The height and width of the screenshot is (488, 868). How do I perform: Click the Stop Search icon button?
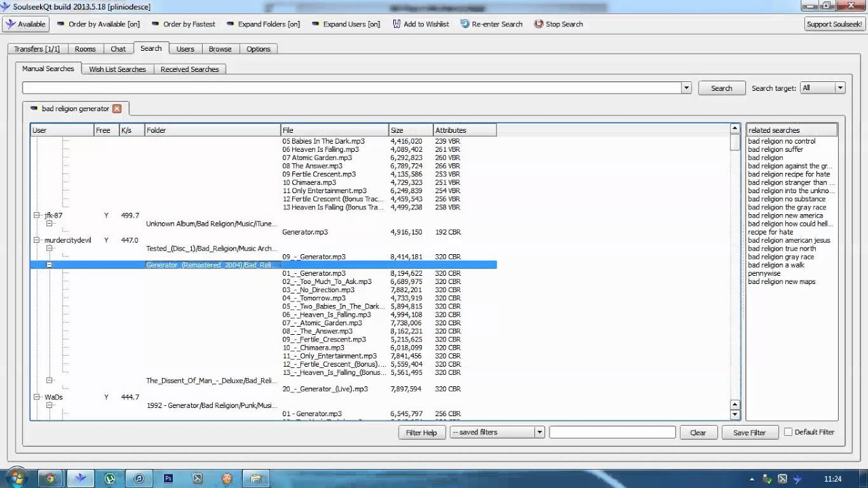tap(558, 24)
